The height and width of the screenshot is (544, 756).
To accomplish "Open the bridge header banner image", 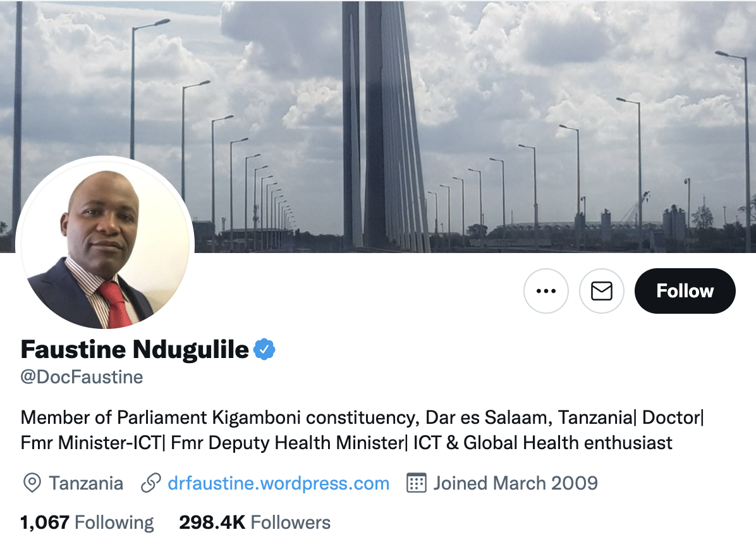I will tap(378, 127).
